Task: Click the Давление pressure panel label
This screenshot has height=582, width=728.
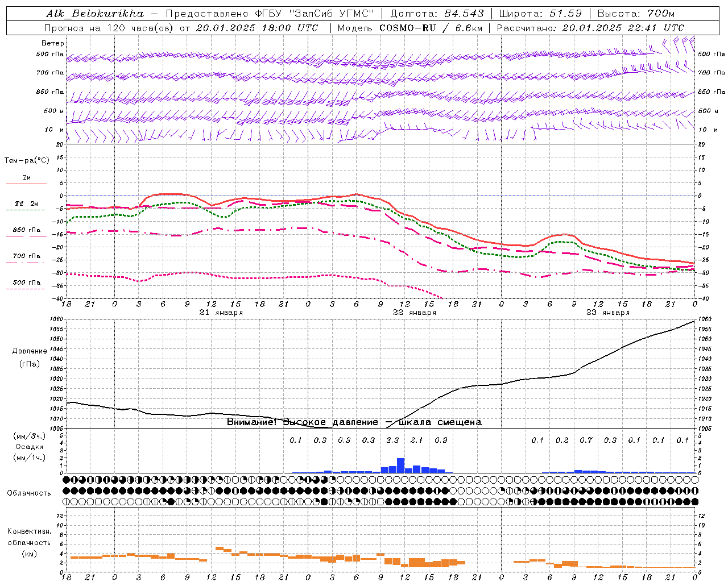Action: point(29,351)
